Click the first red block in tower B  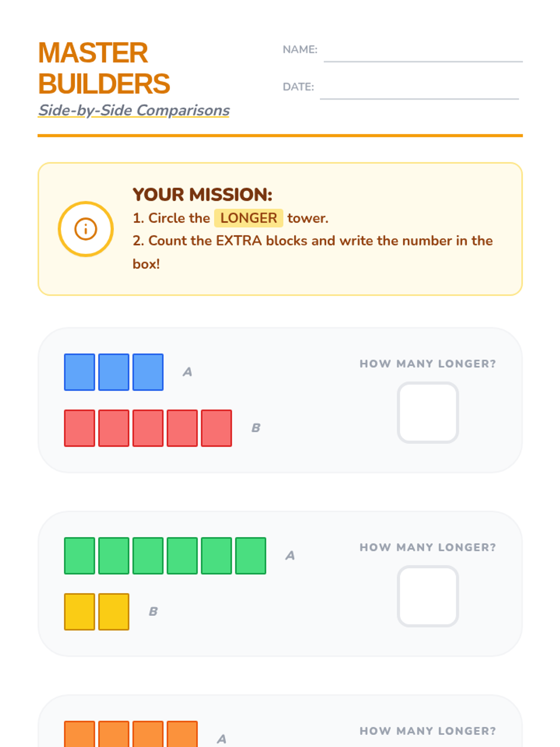click(x=79, y=428)
